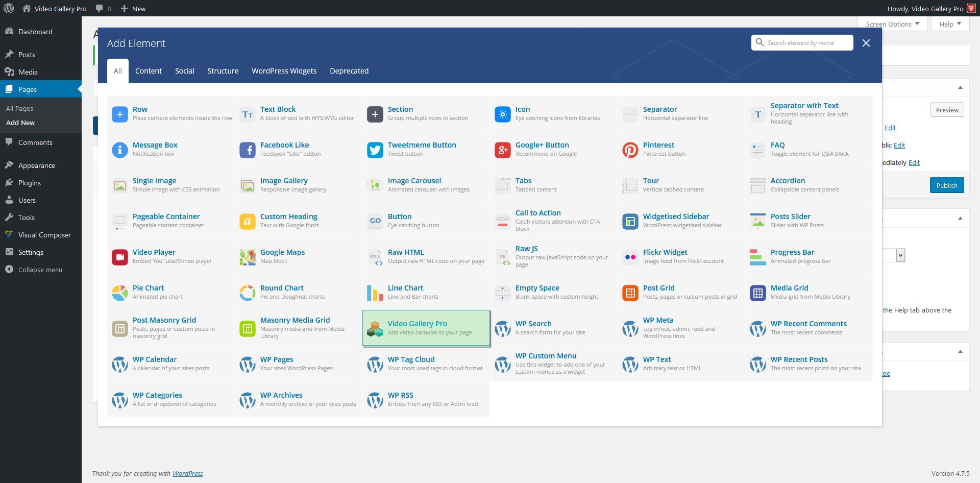980x483 pixels.
Task: Click the Custom Heading yellow icon
Action: tap(248, 222)
